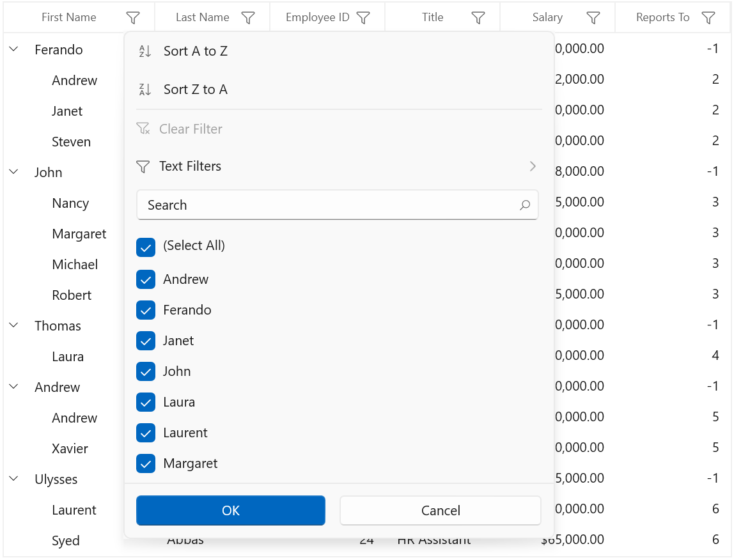The width and height of the screenshot is (734, 560).
Task: Click the Ulysses first name cell
Action: (56, 479)
